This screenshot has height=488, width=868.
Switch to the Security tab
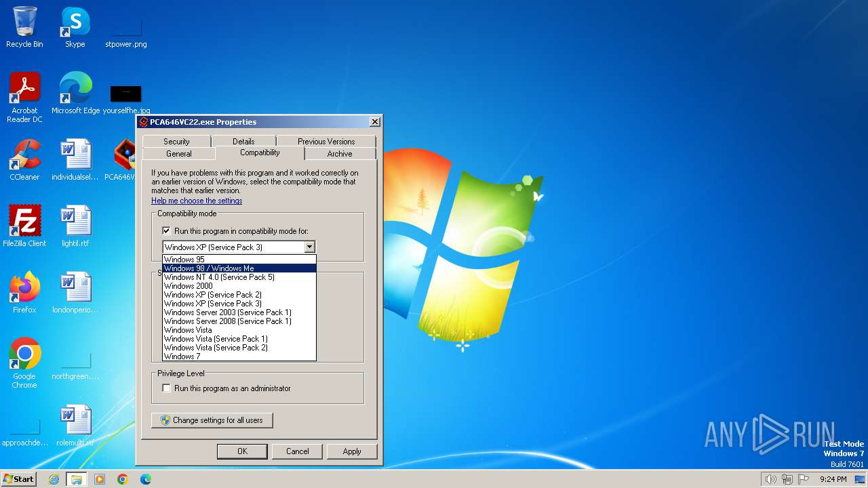pos(176,142)
